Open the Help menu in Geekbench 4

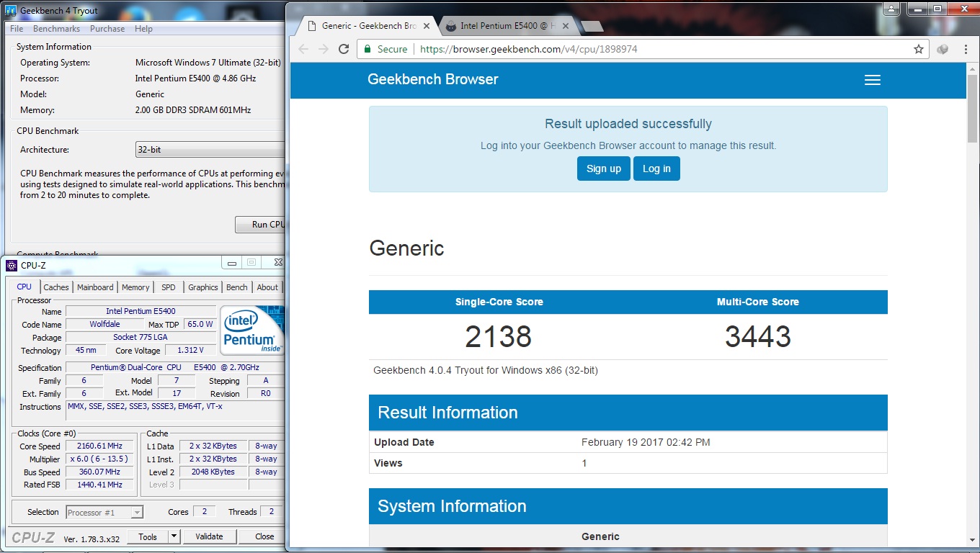(x=143, y=29)
